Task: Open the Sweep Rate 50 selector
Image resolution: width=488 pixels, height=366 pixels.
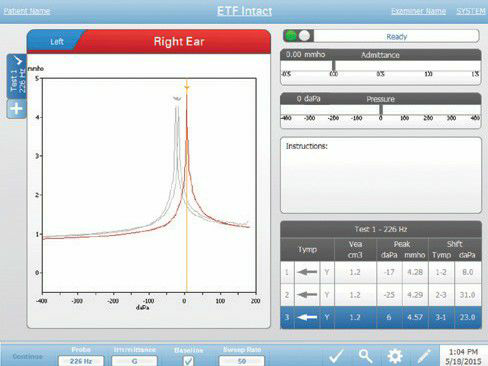Action: [242, 361]
